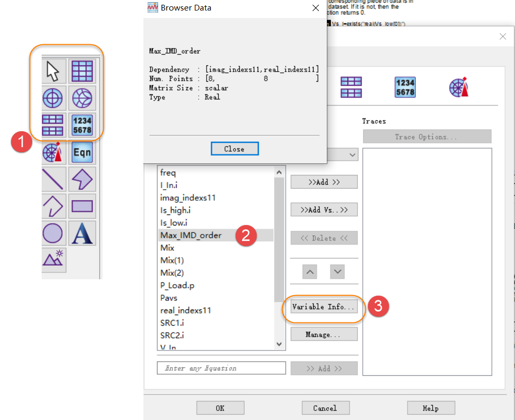Select P_Load.p variable

216,286
